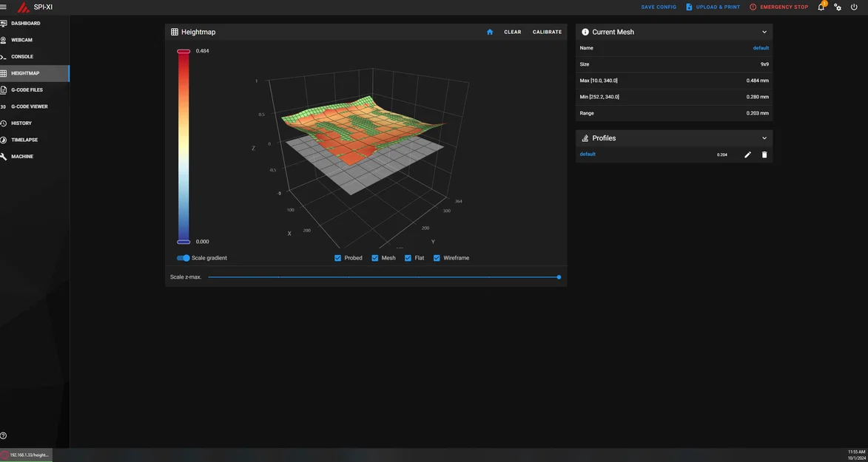Click the top handle of color gradient

[x=184, y=51]
